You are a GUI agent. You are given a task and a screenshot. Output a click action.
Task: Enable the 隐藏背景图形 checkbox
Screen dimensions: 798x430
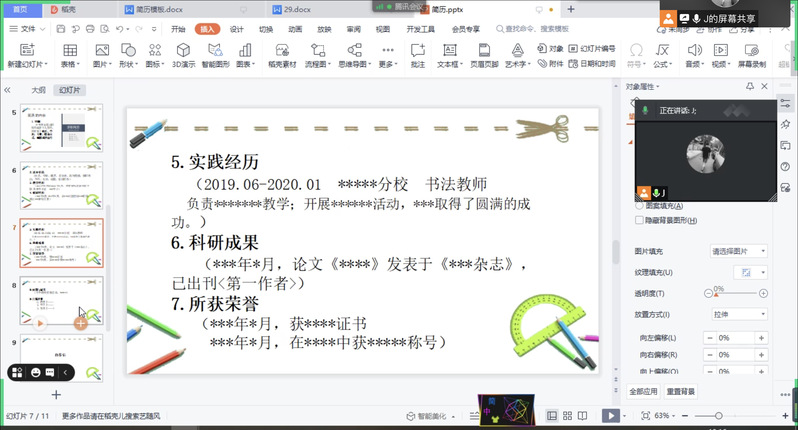pyautogui.click(x=640, y=220)
